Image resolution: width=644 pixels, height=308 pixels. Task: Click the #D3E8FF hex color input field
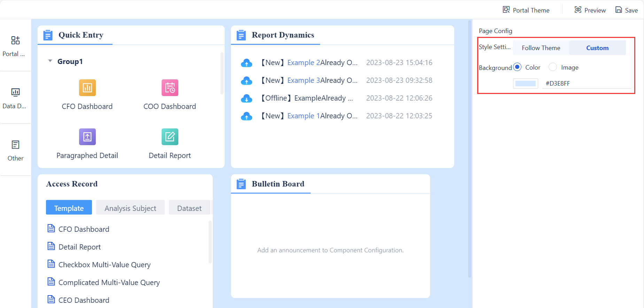tap(587, 84)
